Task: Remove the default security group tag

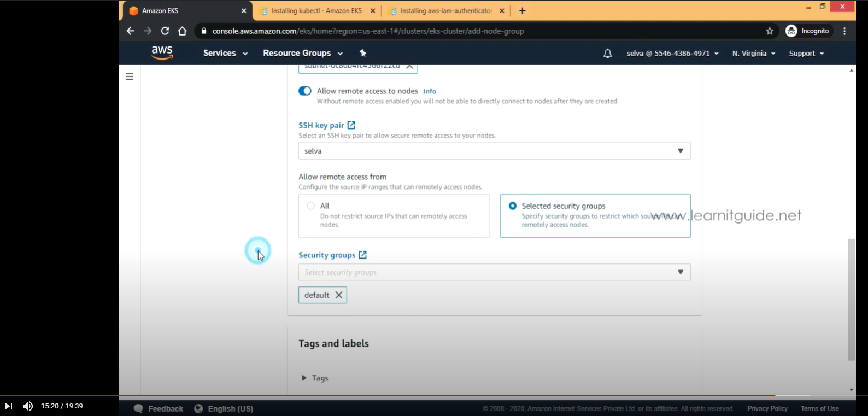Action: 339,295
